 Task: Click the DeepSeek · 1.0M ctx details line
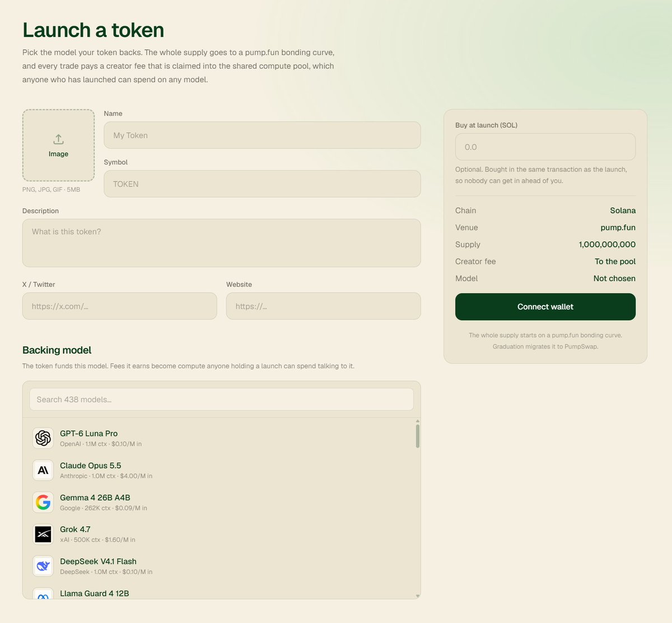[106, 572]
